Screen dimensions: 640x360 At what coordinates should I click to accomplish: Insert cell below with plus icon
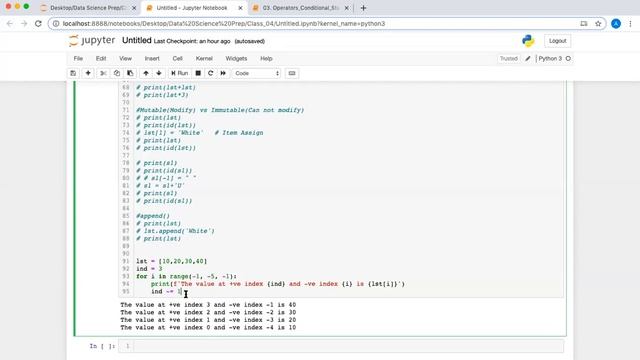coord(88,73)
